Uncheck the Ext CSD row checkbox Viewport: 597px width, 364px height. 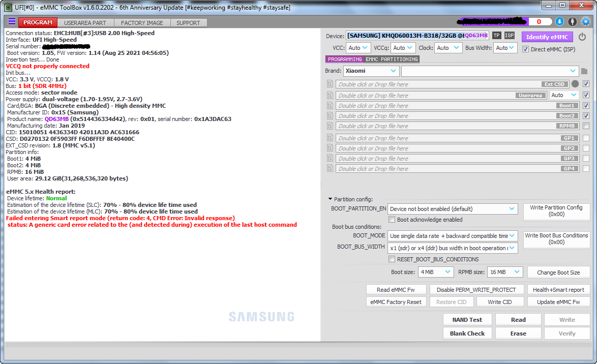(586, 84)
